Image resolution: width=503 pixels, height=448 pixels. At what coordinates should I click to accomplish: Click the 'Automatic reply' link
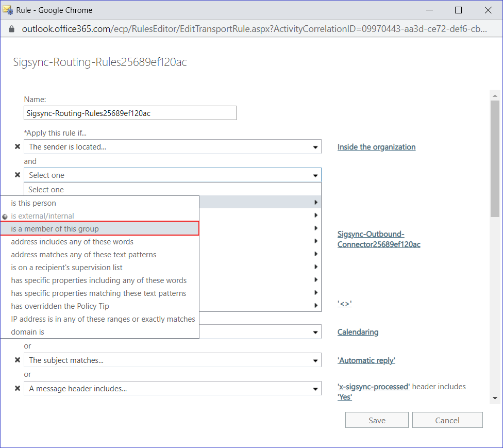point(366,360)
